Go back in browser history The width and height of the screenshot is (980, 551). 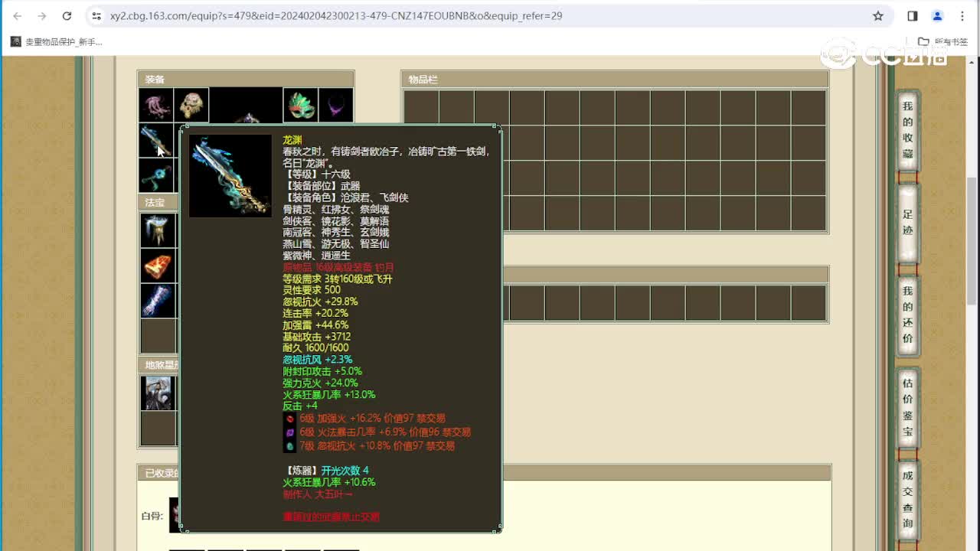pyautogui.click(x=18, y=15)
